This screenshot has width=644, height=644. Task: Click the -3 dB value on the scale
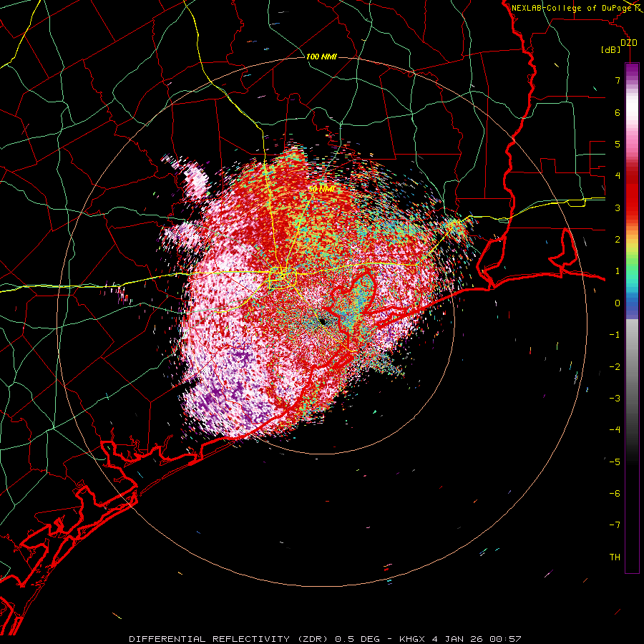[615, 399]
